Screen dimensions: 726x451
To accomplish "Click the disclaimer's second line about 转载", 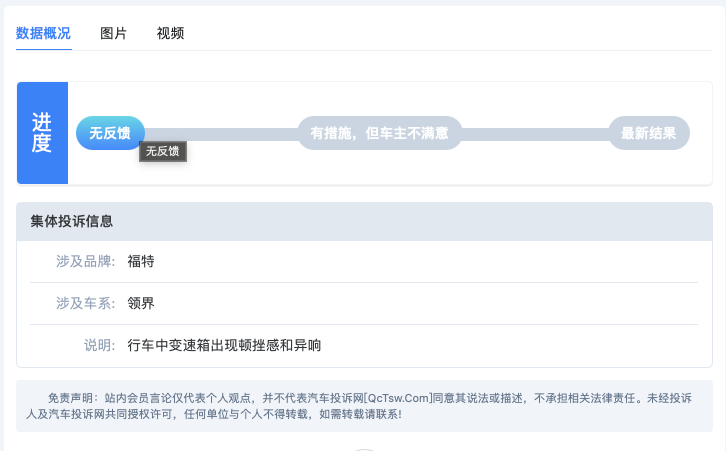I will tap(214, 414).
